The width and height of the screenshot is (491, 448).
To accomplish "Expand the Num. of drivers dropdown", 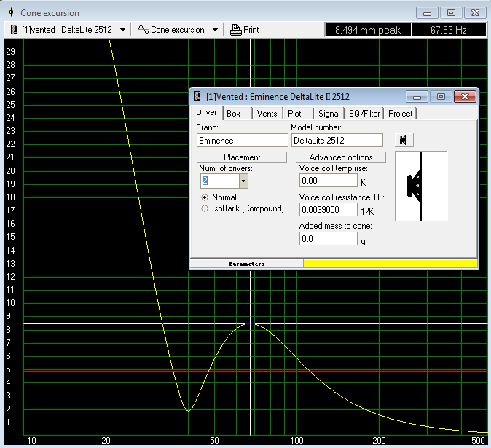I will pos(244,180).
